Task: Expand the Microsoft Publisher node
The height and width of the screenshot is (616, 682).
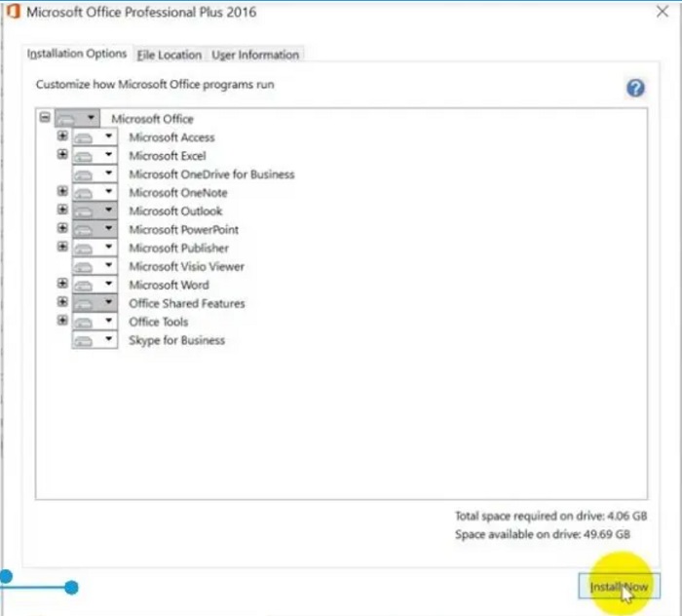Action: click(x=62, y=247)
